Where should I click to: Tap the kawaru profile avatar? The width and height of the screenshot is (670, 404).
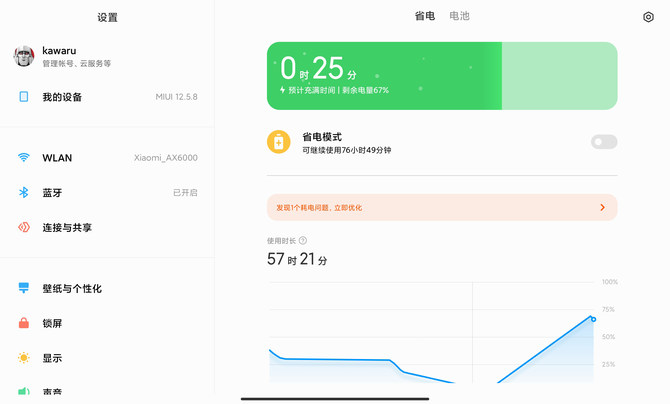pos(24,56)
